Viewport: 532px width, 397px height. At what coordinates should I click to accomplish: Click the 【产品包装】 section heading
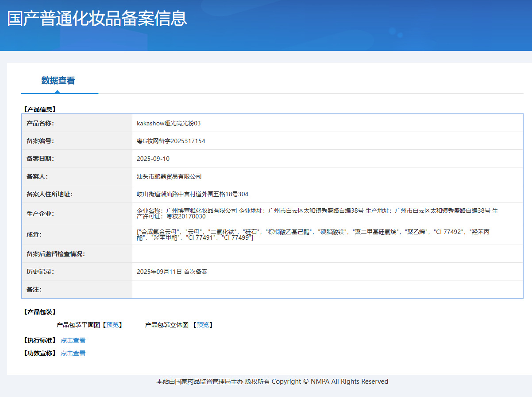(39, 312)
